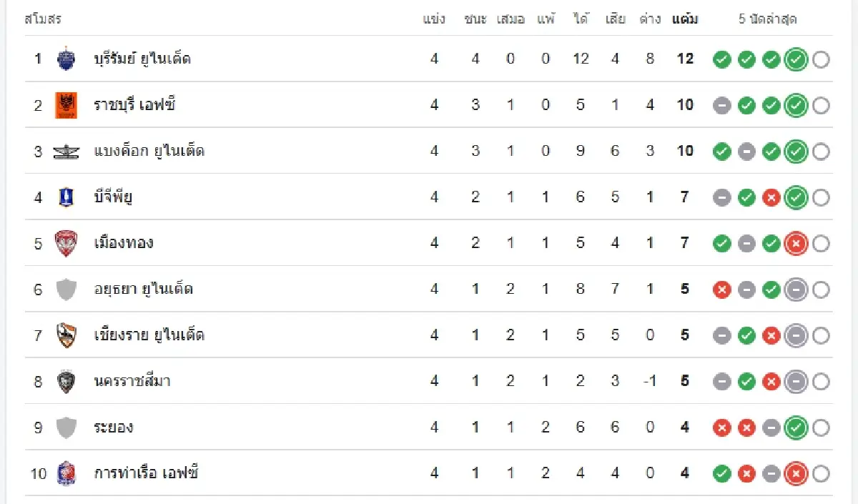Click the Chiangrai United crest
Viewport: 858px width, 504px height.
(66, 335)
